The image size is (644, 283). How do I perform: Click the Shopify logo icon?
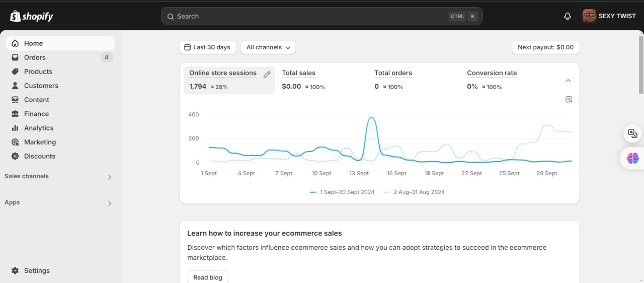[16, 16]
